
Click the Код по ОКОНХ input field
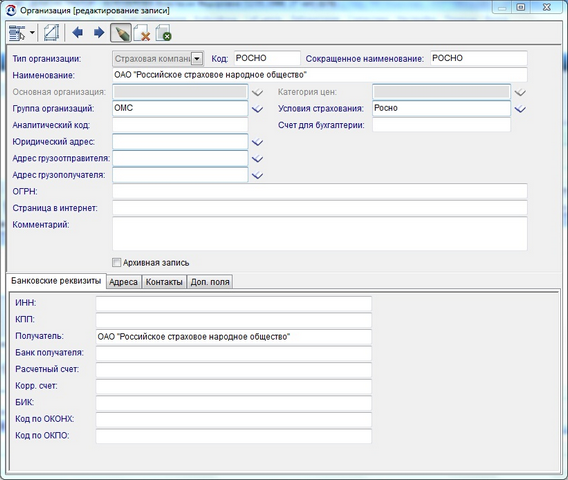click(x=234, y=420)
